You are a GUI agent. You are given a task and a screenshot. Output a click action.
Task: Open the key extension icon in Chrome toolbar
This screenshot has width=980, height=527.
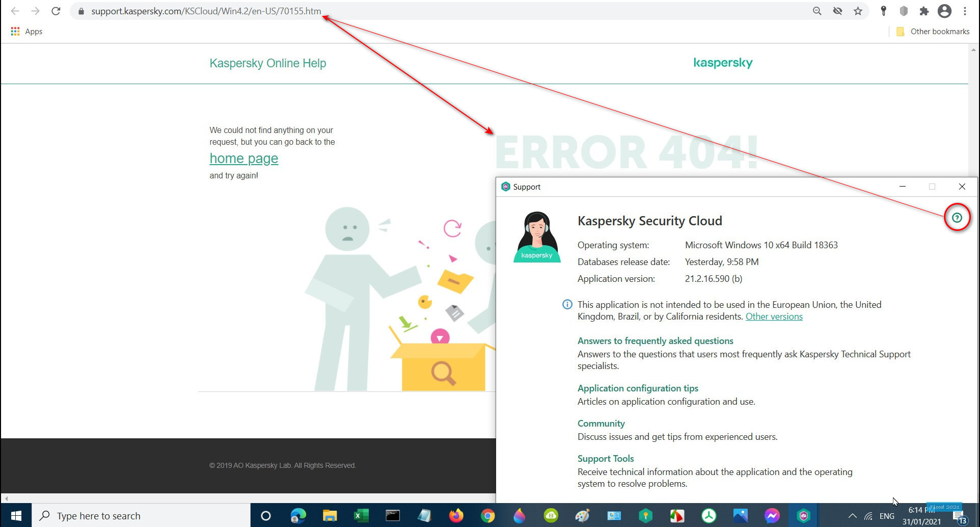coord(884,11)
